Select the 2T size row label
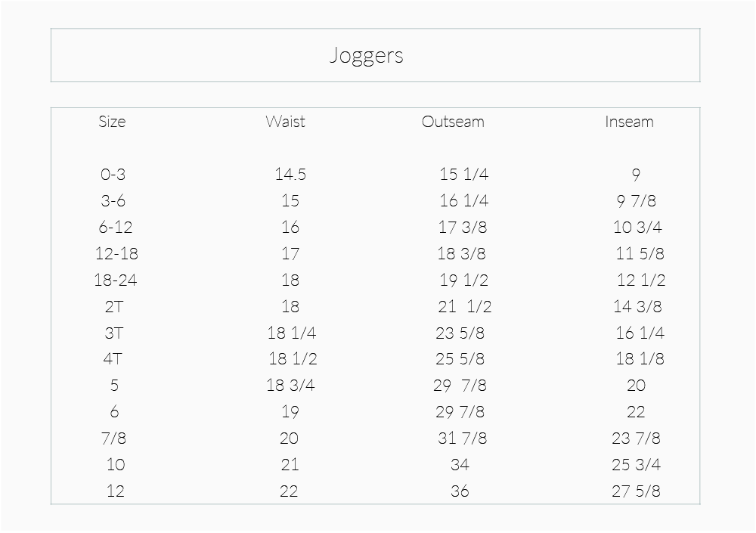 click(114, 307)
